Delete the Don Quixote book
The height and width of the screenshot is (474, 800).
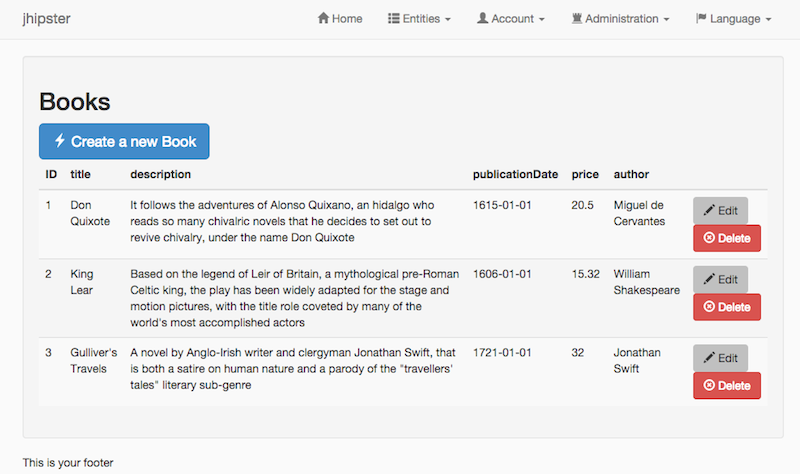coord(727,238)
